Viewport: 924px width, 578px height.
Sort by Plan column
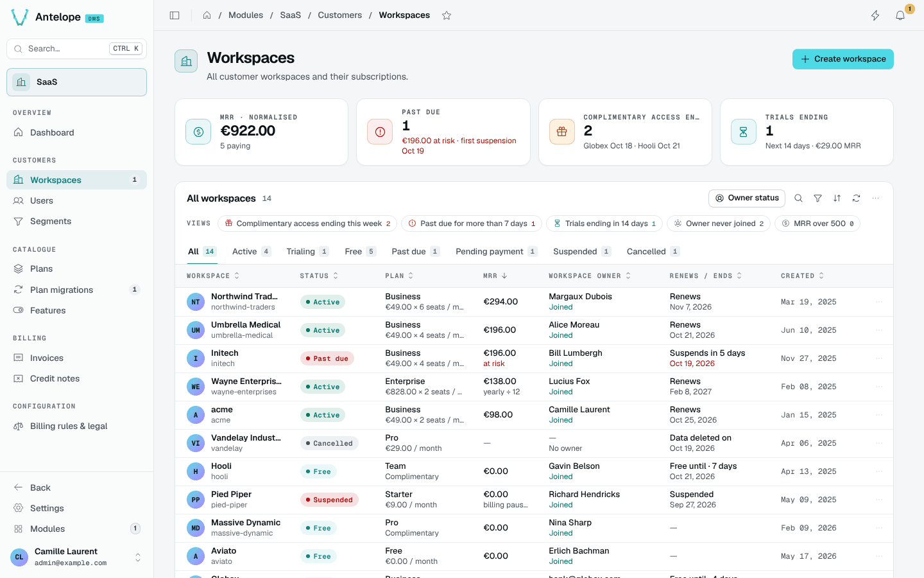[x=399, y=276]
